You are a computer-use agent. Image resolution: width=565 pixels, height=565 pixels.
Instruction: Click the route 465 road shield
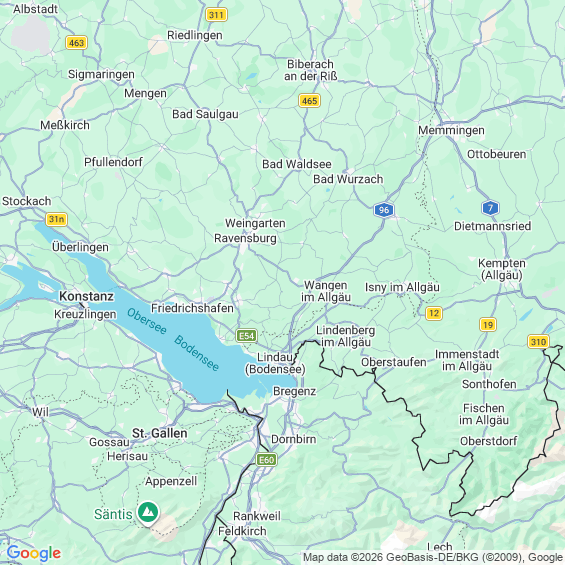[310, 101]
